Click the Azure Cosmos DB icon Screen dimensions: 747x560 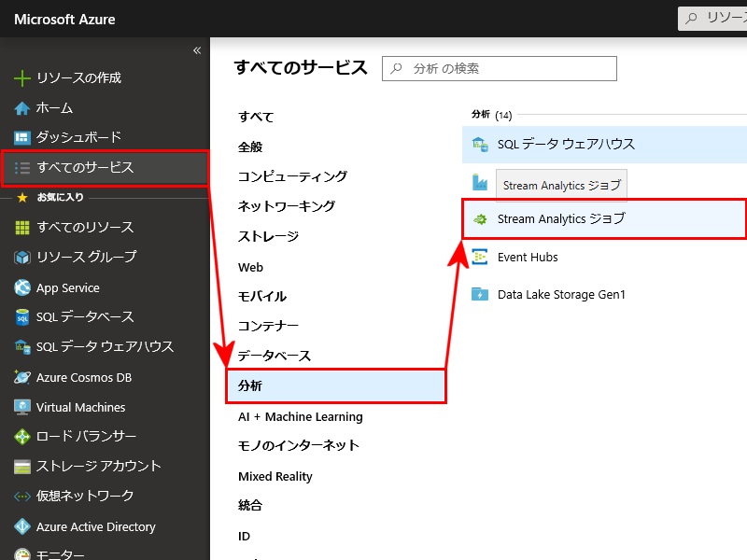[x=22, y=377]
